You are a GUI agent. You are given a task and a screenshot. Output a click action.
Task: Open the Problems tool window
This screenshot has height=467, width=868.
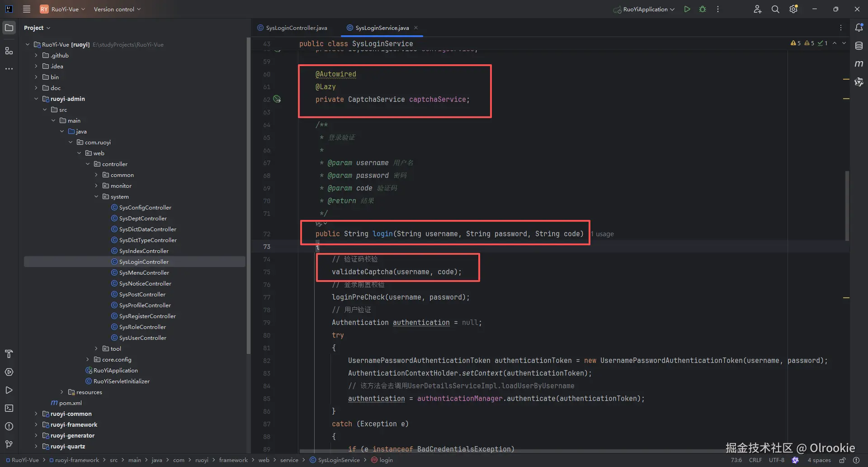coord(9,426)
